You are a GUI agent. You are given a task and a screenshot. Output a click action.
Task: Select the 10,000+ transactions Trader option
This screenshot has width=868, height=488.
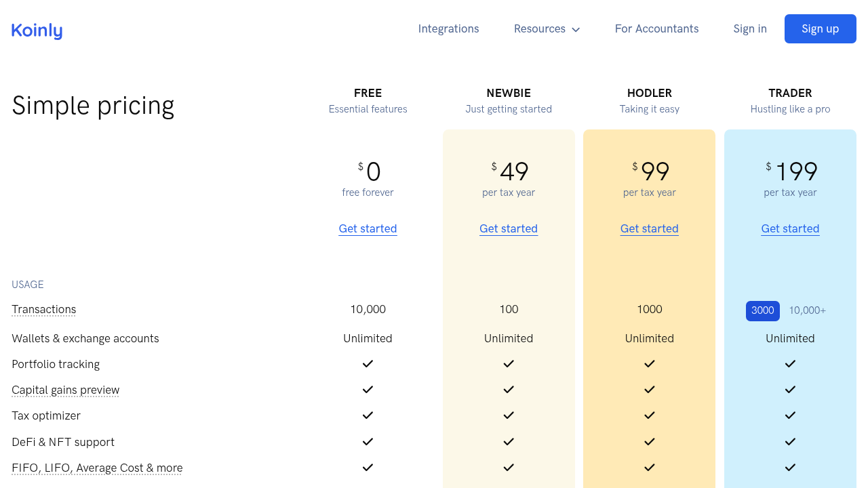point(808,310)
